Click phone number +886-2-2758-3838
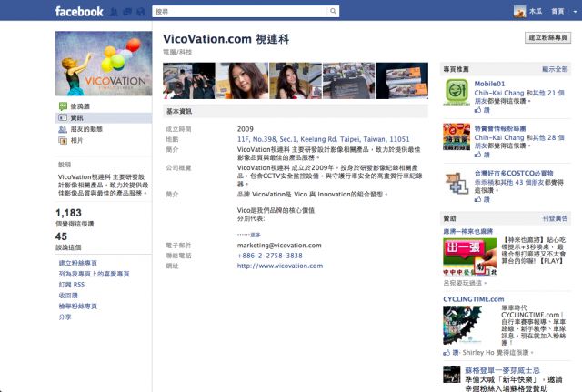Screen dimensions: 582x392 click(x=270, y=256)
